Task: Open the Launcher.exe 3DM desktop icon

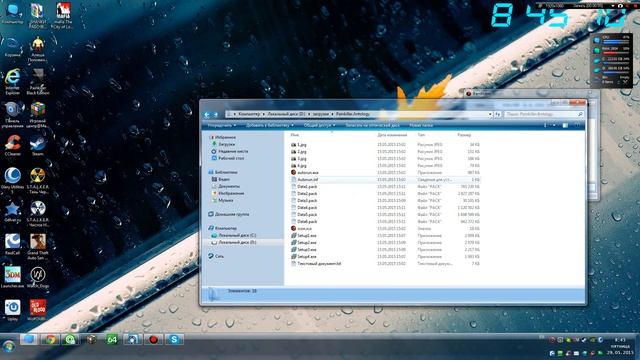Action: 13,278
